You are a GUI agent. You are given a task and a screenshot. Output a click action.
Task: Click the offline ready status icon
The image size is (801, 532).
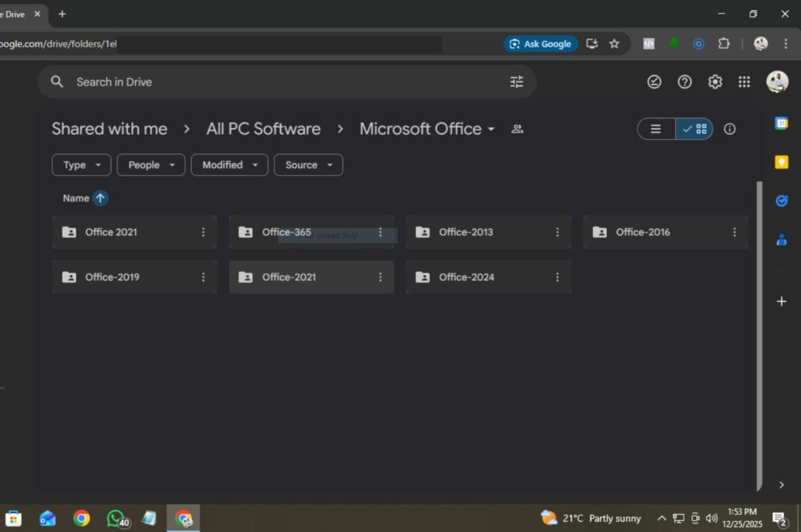(655, 82)
